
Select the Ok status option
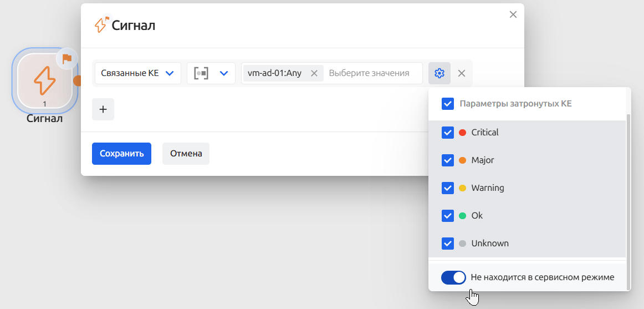(x=477, y=216)
